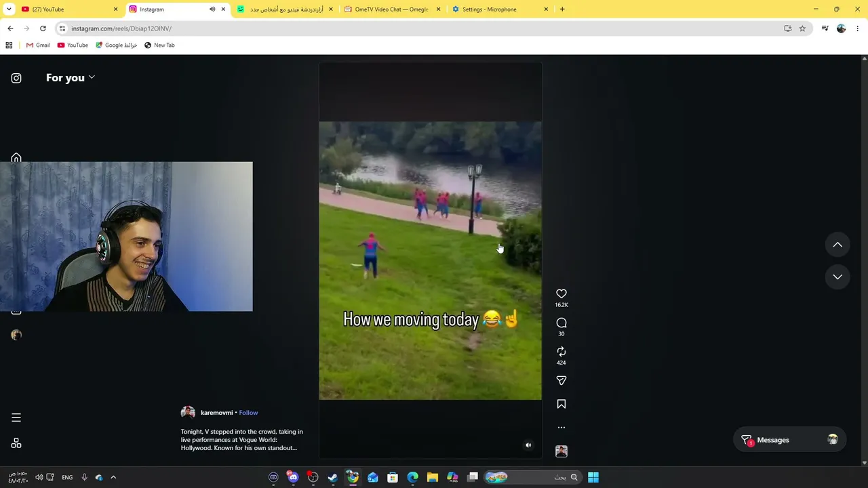The image size is (868, 488).
Task: Open File Explorer from the taskbar
Action: pyautogui.click(x=433, y=477)
